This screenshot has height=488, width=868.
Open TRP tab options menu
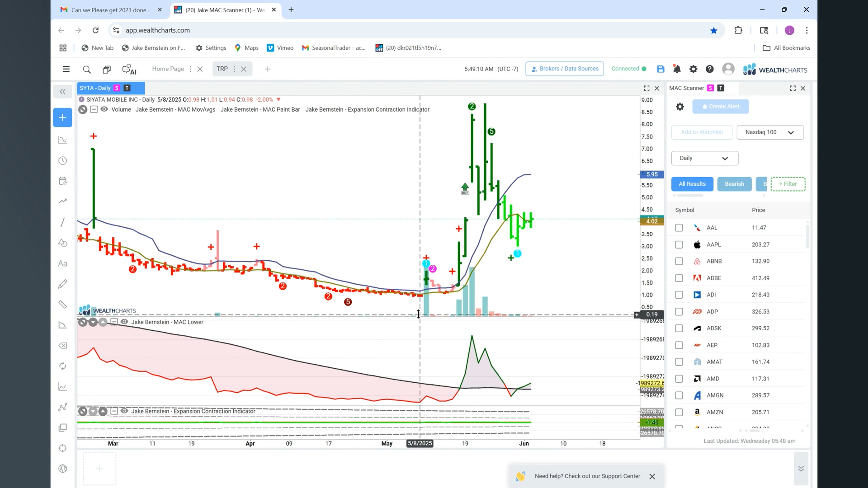(x=234, y=69)
